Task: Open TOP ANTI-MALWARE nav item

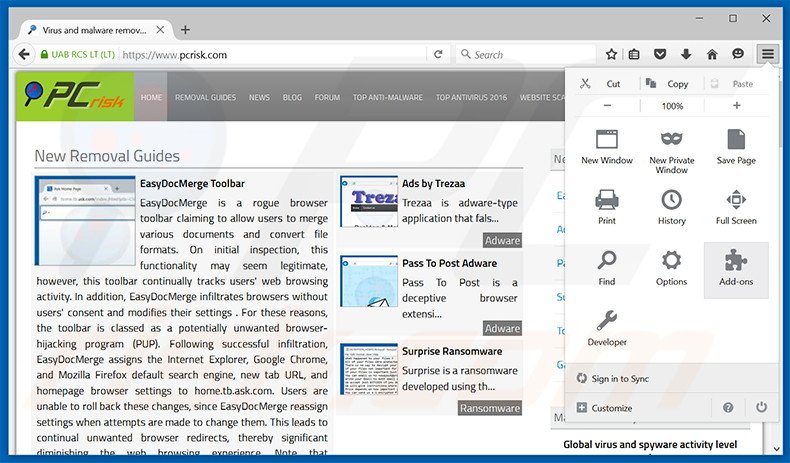Action: [387, 97]
